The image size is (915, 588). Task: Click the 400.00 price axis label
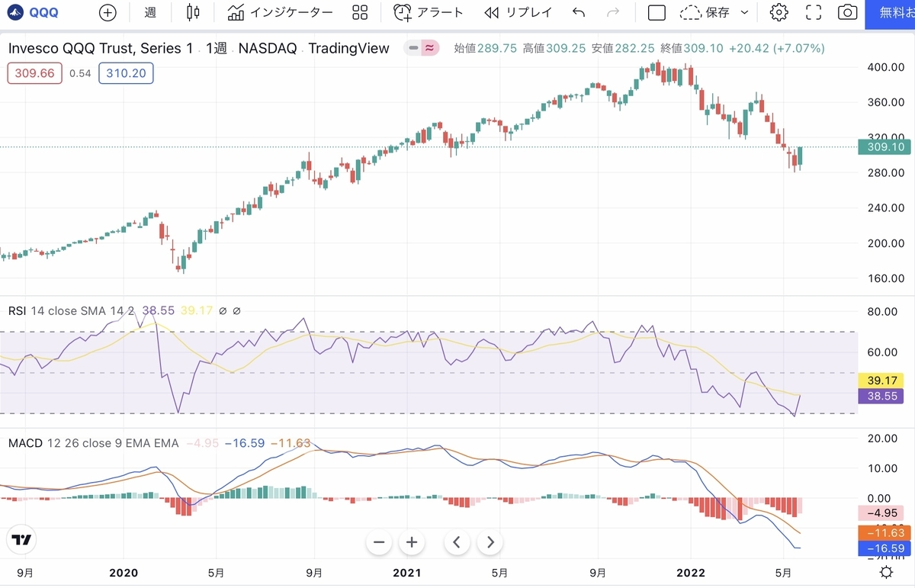point(885,67)
